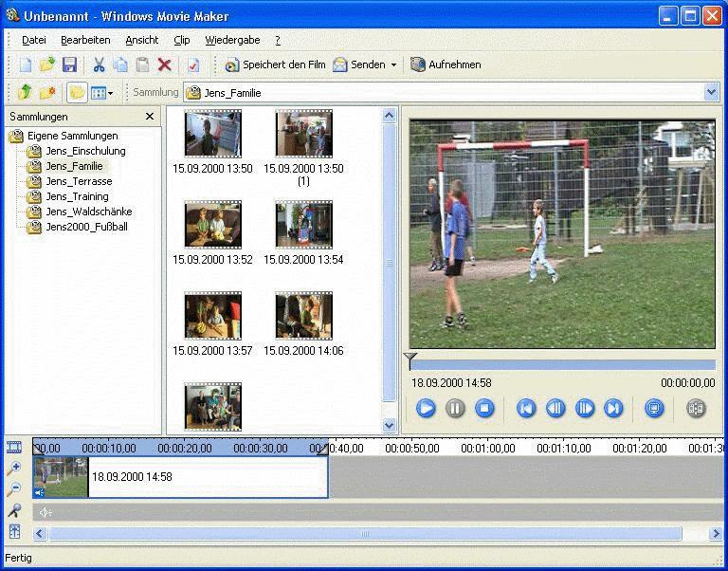
Task: Select clip thumbnail 15.09.2000 13:52
Action: [x=212, y=225]
